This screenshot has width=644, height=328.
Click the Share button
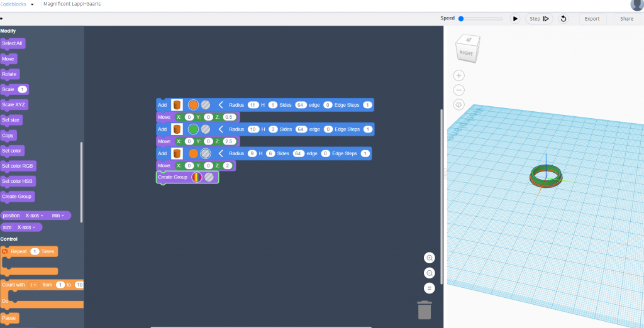coord(626,19)
